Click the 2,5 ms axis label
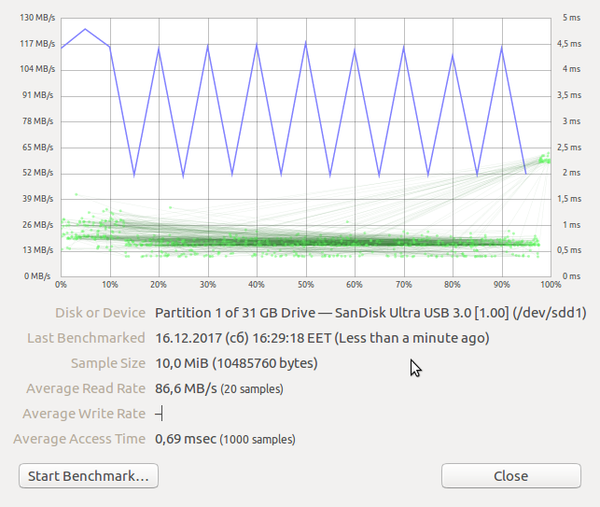Image resolution: width=600 pixels, height=507 pixels. click(569, 147)
